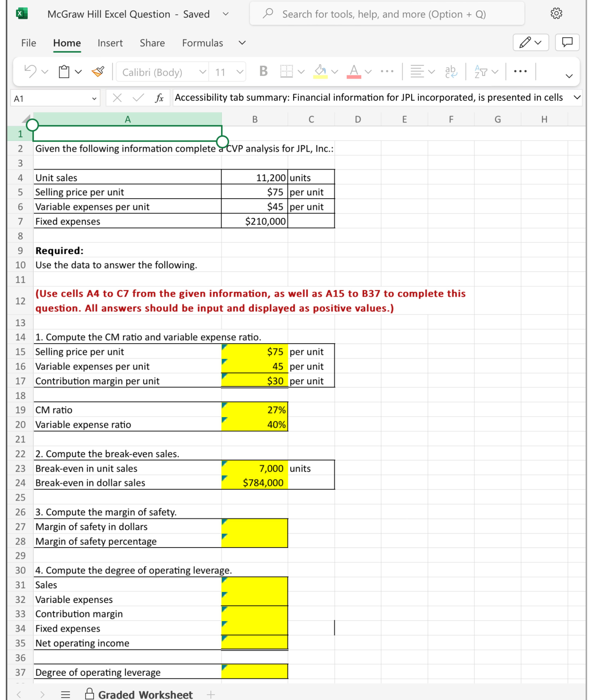Click the Font Color letter A icon
The height and width of the screenshot is (700, 590).
click(354, 71)
